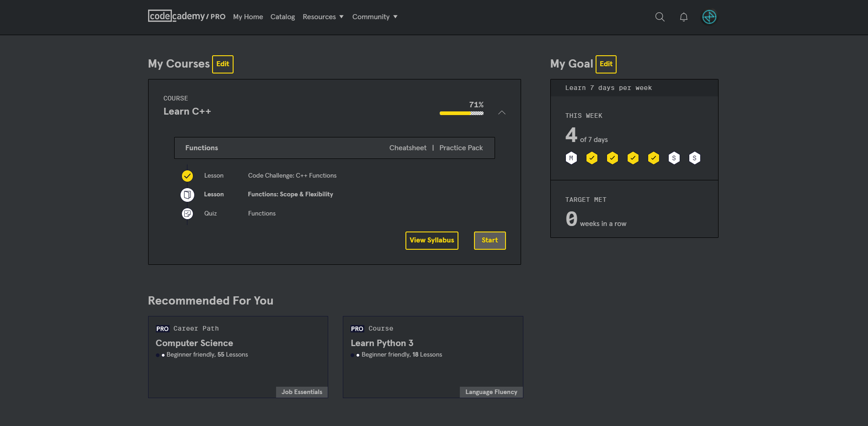Open the notifications bell icon
Screen dimensions: 868x426
pyautogui.click(x=683, y=17)
